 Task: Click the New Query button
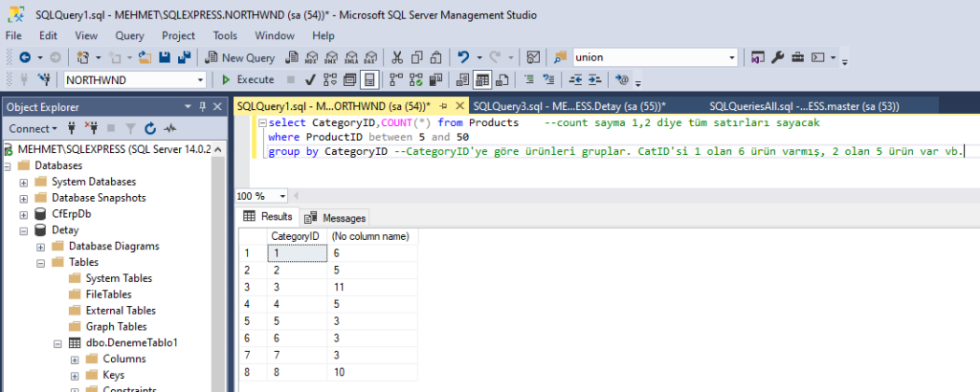coord(240,57)
